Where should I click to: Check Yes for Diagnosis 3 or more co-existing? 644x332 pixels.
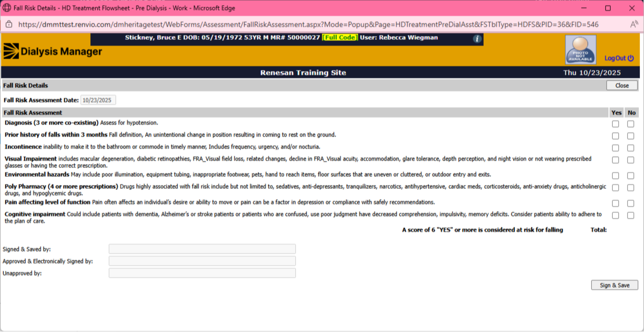615,124
